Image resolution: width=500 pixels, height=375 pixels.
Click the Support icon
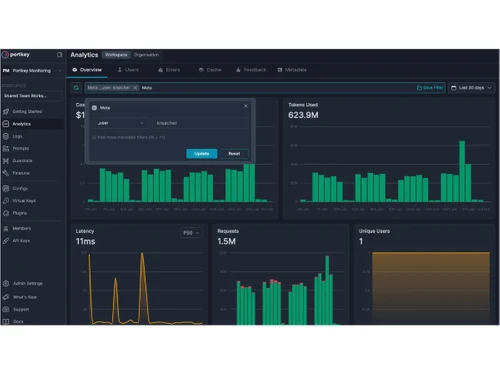[6, 309]
